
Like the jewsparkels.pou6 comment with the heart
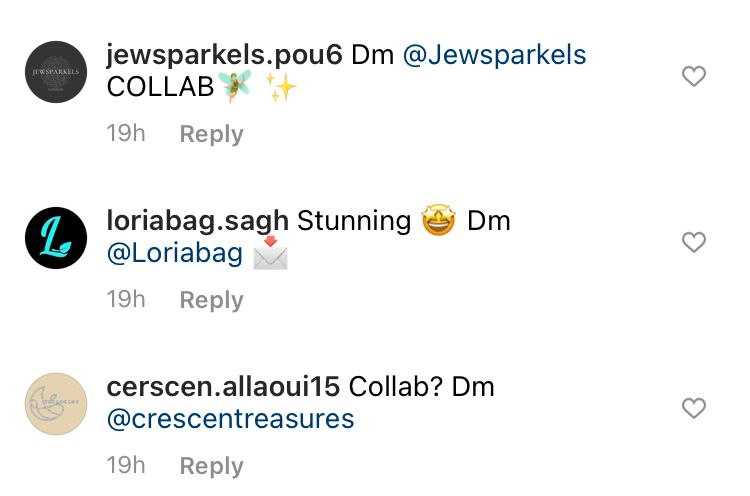693,76
